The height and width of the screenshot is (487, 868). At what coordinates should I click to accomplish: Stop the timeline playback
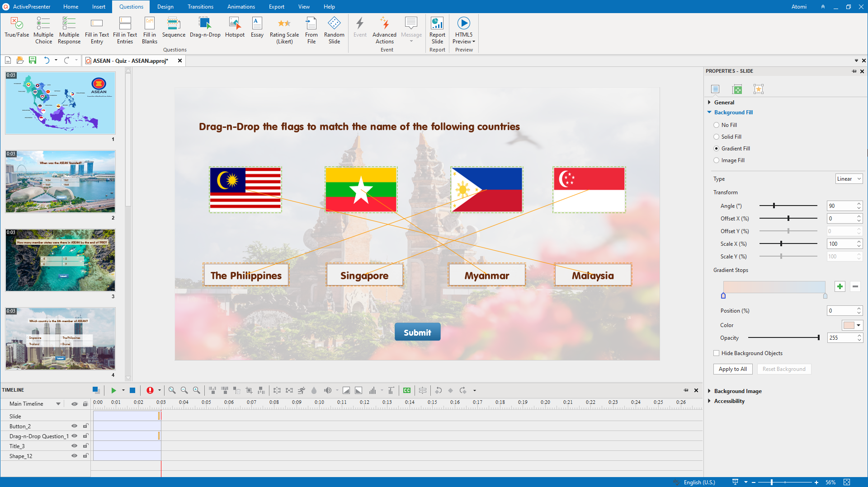[x=132, y=390]
